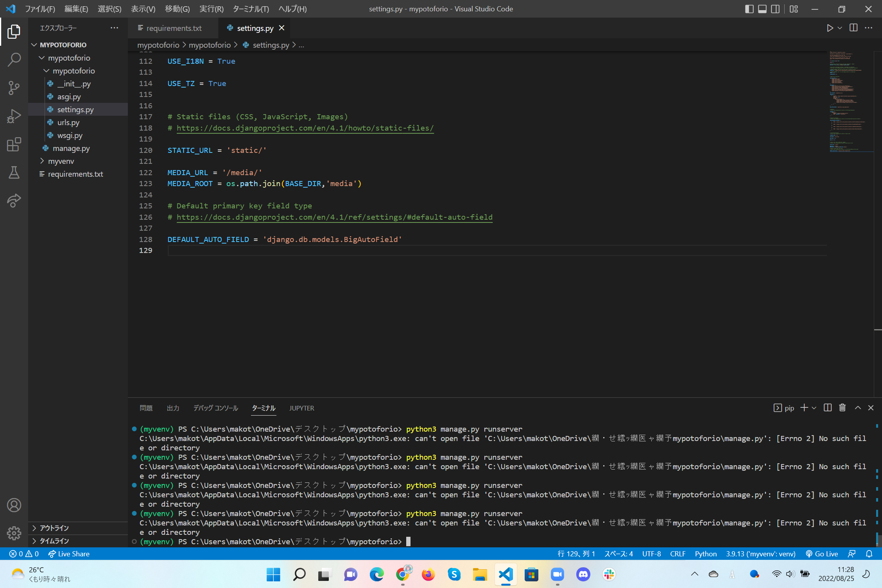Screen dimensions: 882x588
Task: Click Go Live in status bar
Action: point(822,554)
